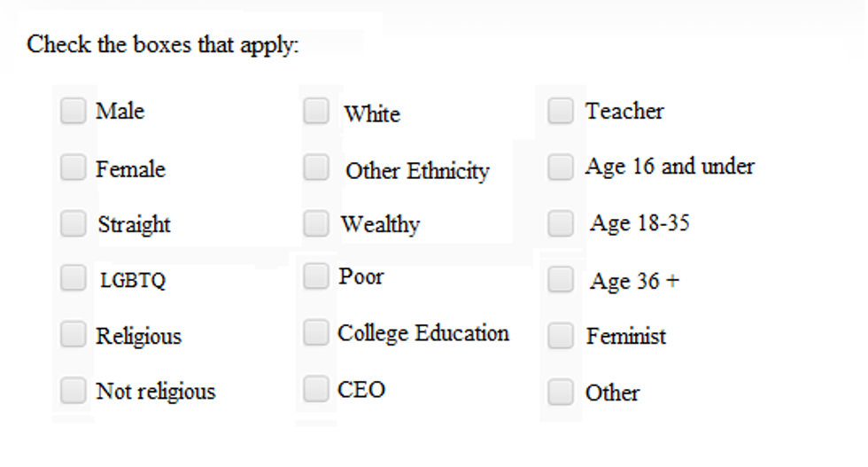Check the Male checkbox
The image size is (868, 467).
(x=73, y=112)
